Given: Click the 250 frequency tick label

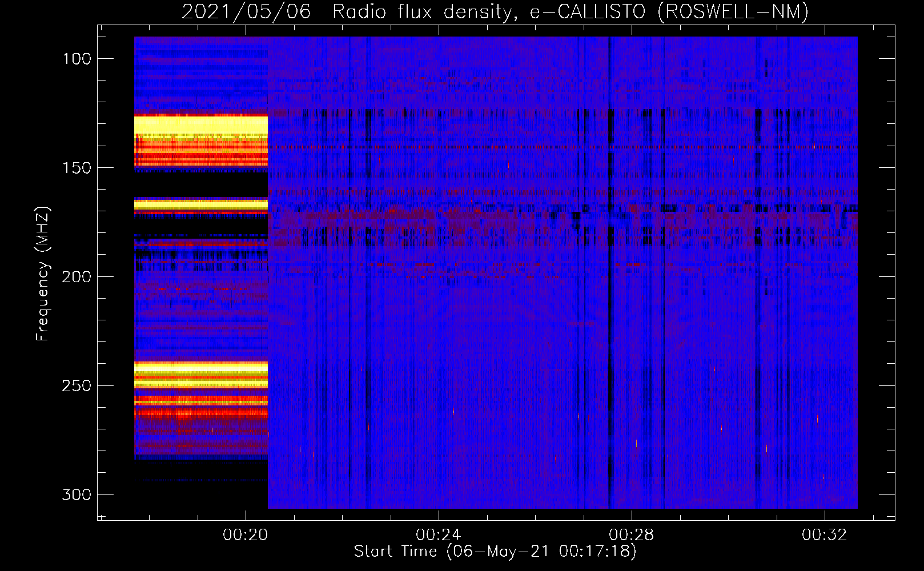Looking at the screenshot, I should (x=77, y=386).
